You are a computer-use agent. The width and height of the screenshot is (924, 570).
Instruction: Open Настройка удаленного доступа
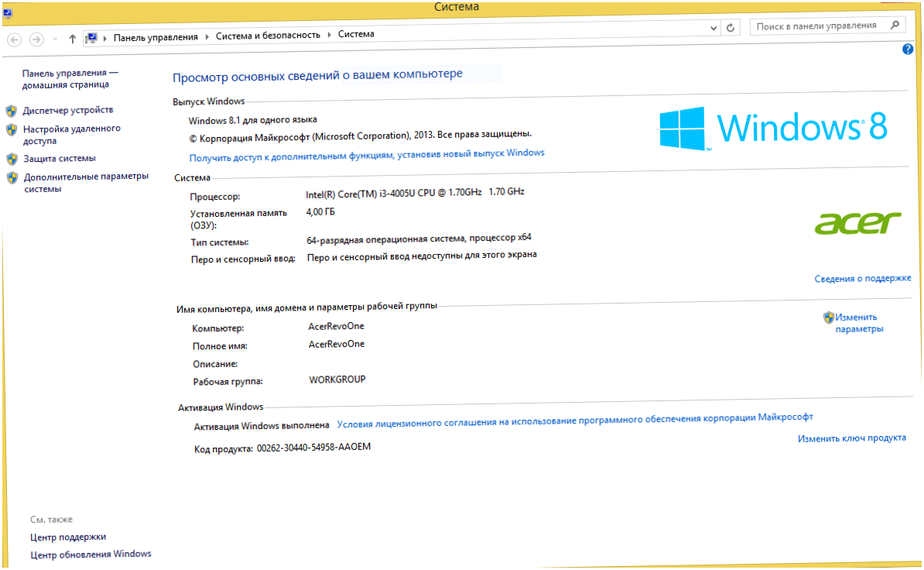71,135
